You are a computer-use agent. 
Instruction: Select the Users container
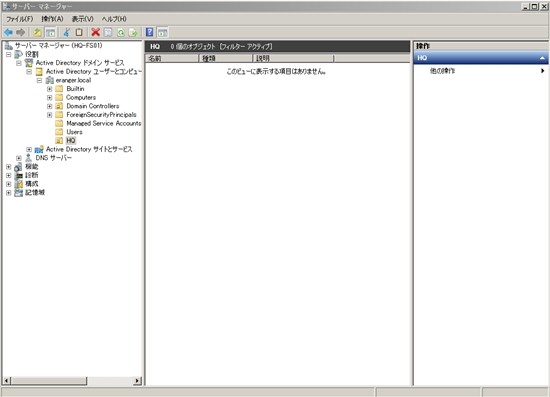[74, 132]
